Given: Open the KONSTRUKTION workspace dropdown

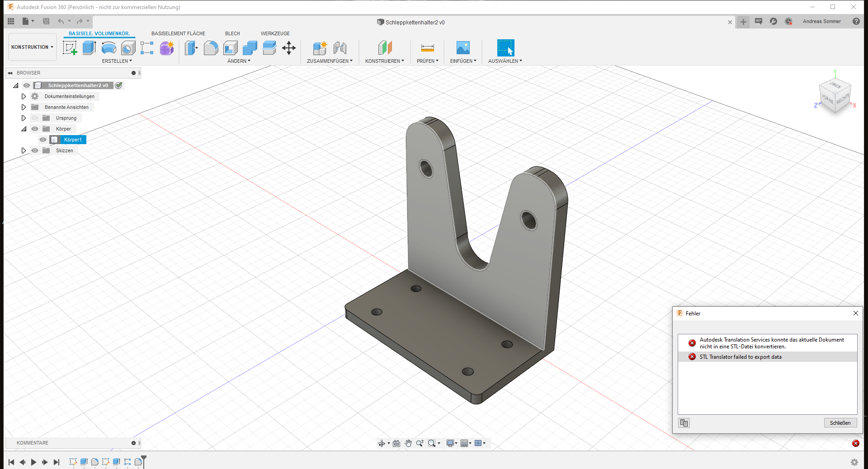Looking at the screenshot, I should pos(33,47).
